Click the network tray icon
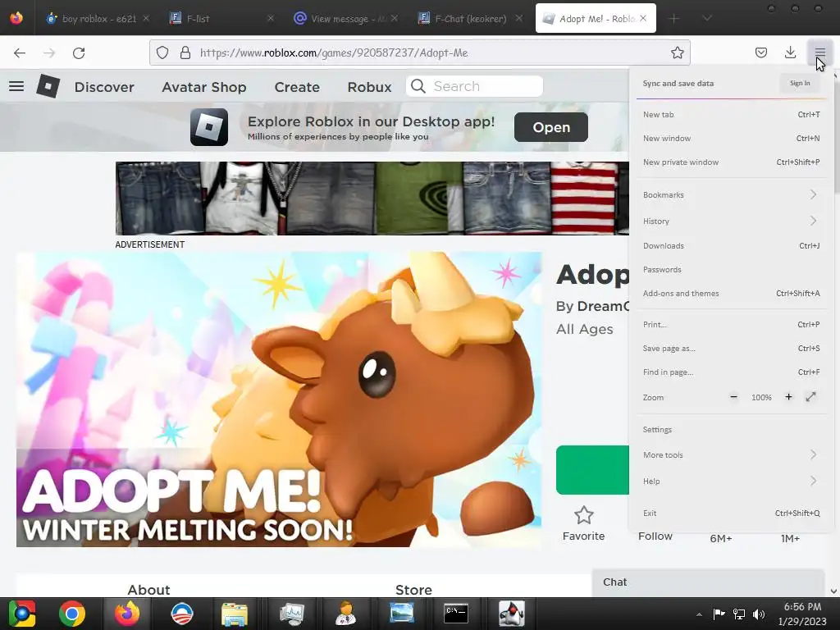This screenshot has height=630, width=840. tap(739, 614)
